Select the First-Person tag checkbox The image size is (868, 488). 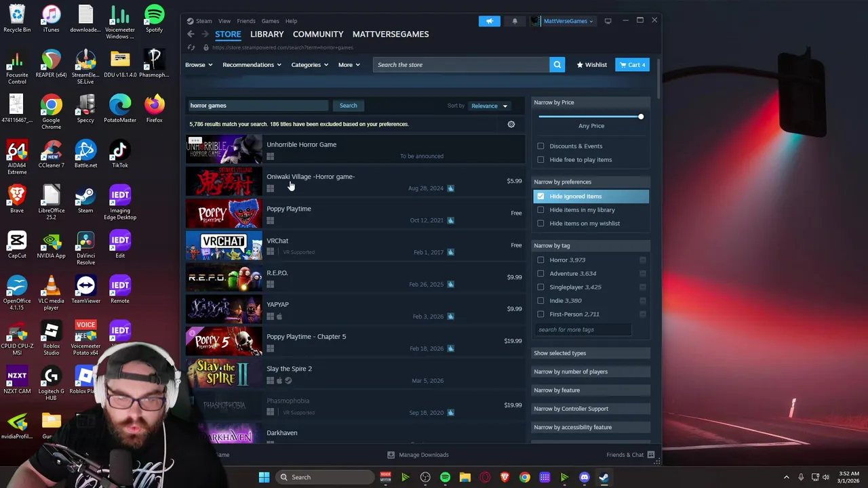540,314
